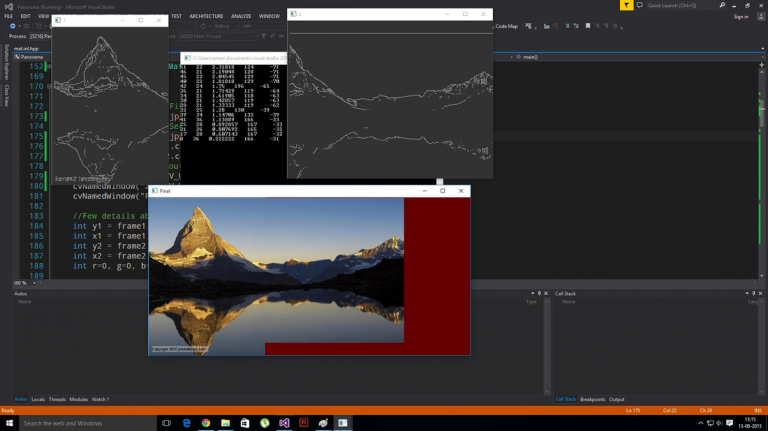Open the Class View side tab
This screenshot has width=768, height=431.
6,96
